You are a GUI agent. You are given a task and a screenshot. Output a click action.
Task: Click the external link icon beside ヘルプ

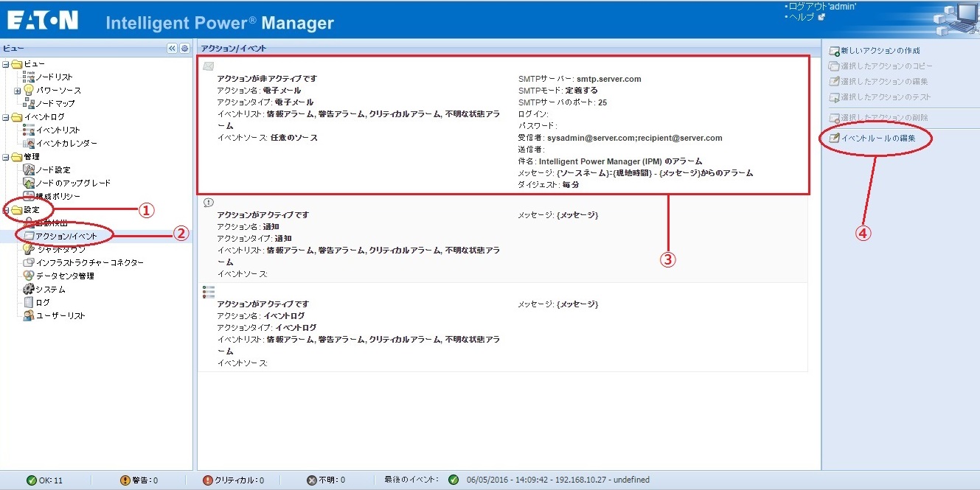pyautogui.click(x=821, y=16)
